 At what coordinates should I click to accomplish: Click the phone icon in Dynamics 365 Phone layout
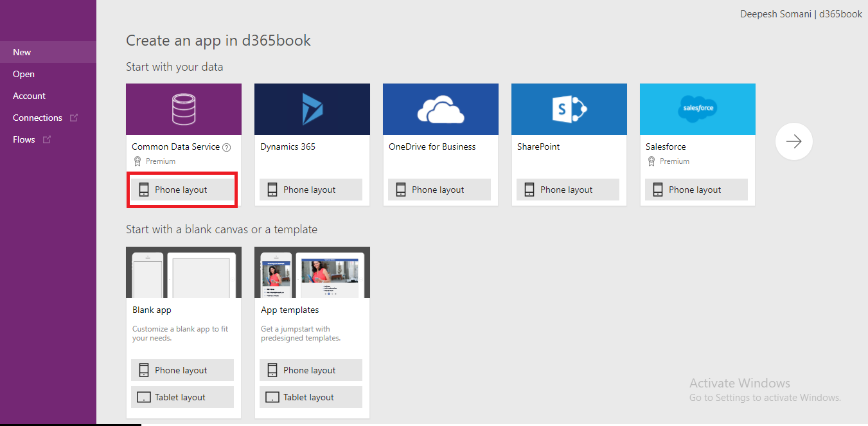click(272, 190)
